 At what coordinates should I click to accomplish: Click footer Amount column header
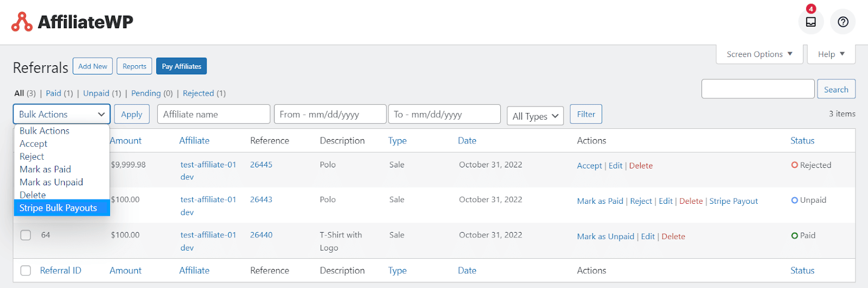click(x=125, y=271)
